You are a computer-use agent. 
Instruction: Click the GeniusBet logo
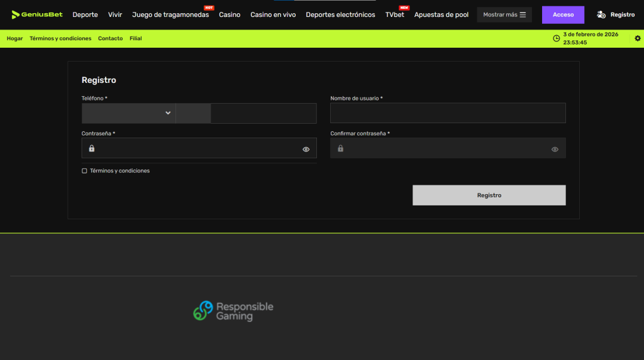tap(37, 15)
